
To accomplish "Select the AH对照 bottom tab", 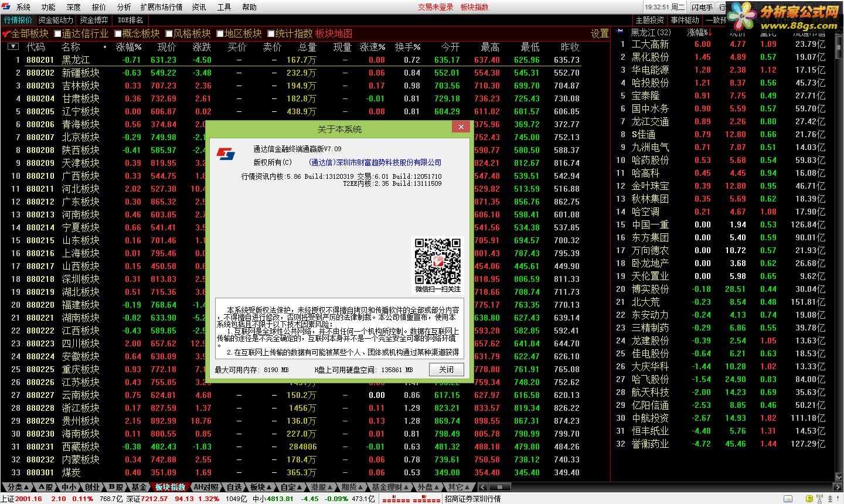I will [206, 487].
